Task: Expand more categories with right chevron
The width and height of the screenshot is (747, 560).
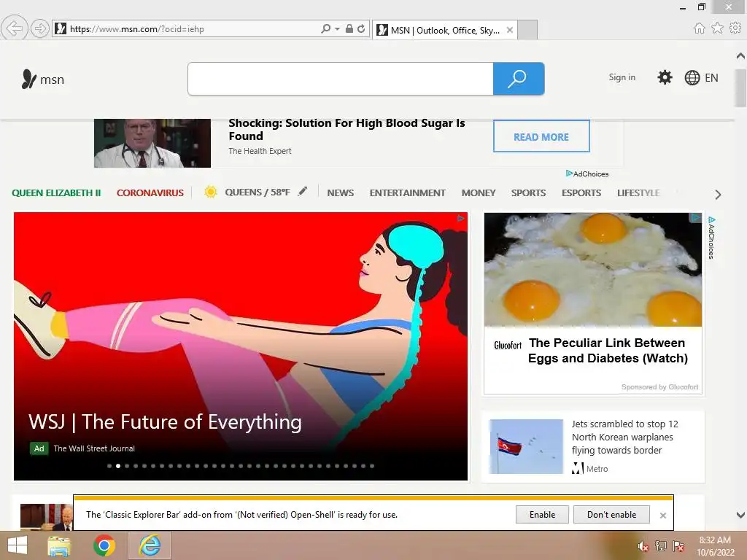Action: click(x=718, y=194)
